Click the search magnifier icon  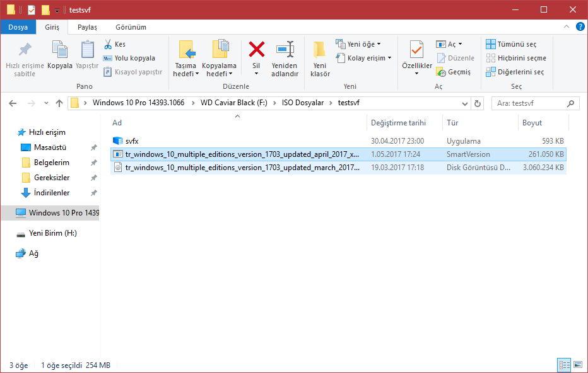point(570,103)
